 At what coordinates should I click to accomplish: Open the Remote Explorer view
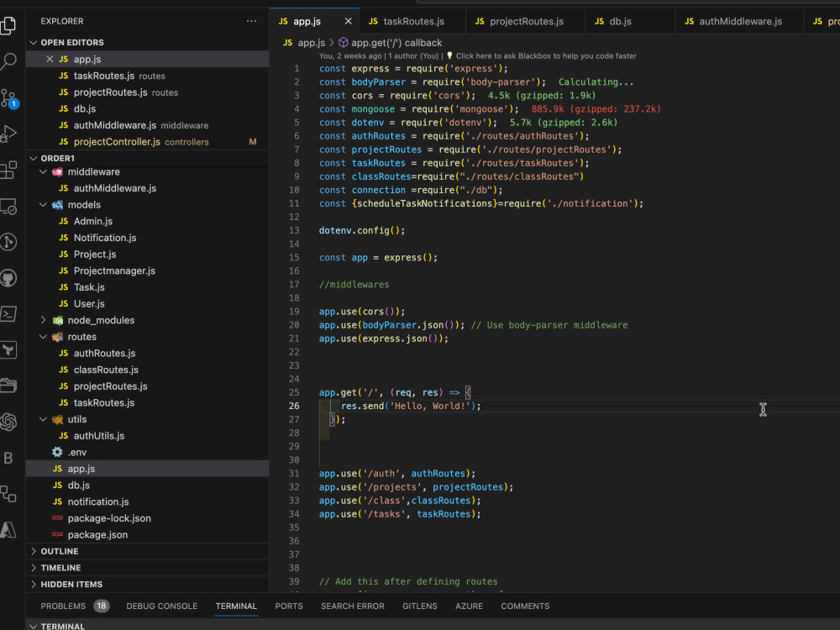[8, 207]
